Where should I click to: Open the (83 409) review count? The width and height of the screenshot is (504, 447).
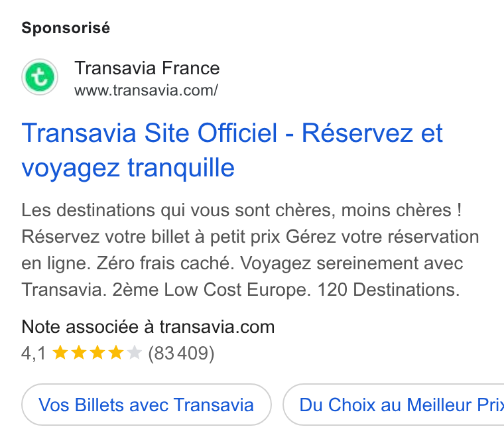[x=181, y=353]
